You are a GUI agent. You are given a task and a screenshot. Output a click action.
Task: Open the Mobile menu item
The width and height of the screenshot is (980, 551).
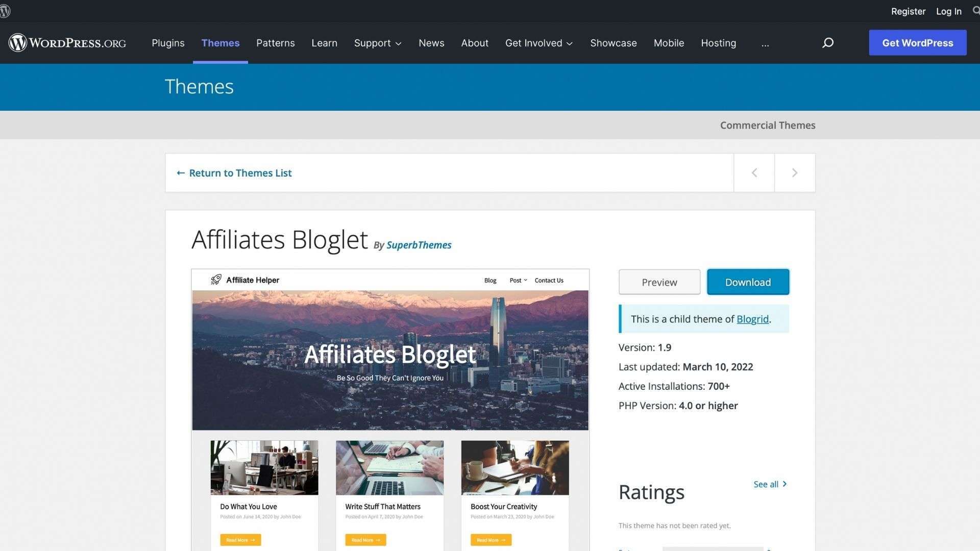[x=669, y=43]
